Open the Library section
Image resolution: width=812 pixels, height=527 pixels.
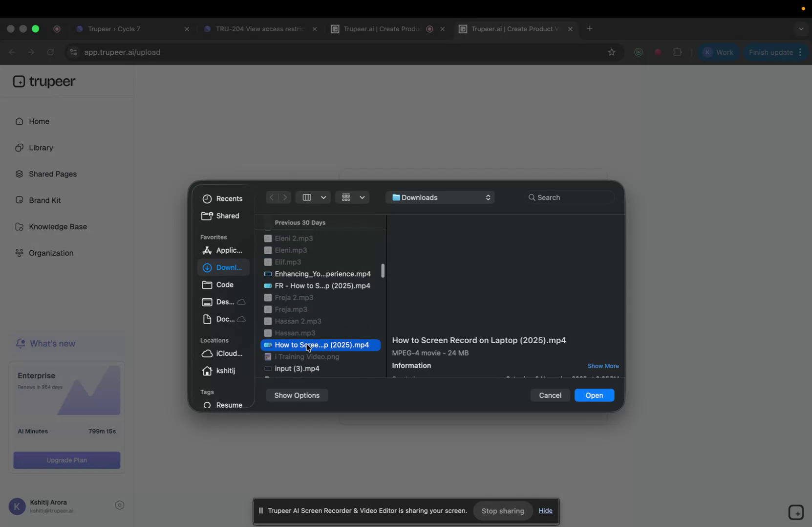[40, 148]
